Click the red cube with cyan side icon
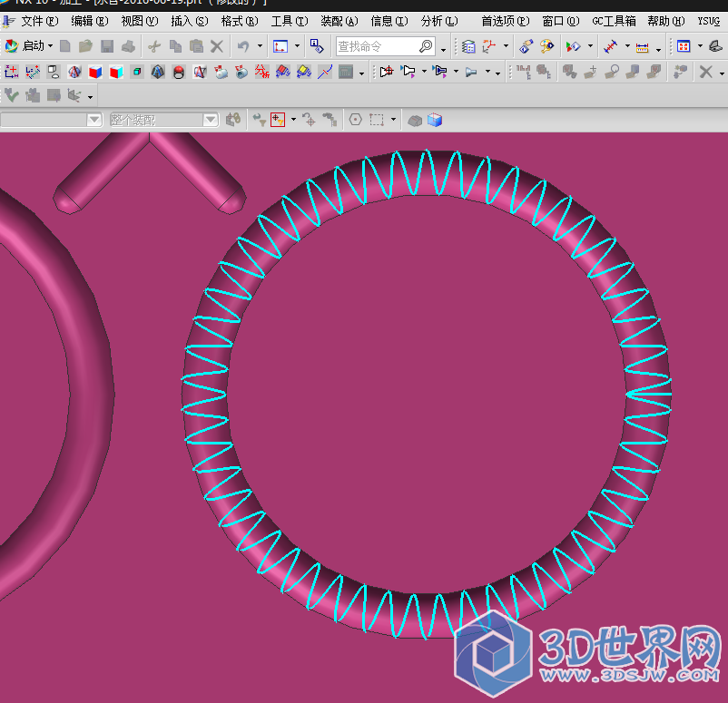 point(116,72)
